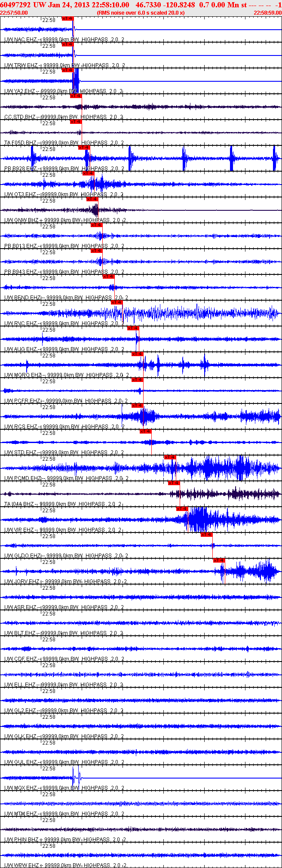Click the xT 4 flag on B013 trace
Screen dimensions: 282x868
(x=96, y=225)
